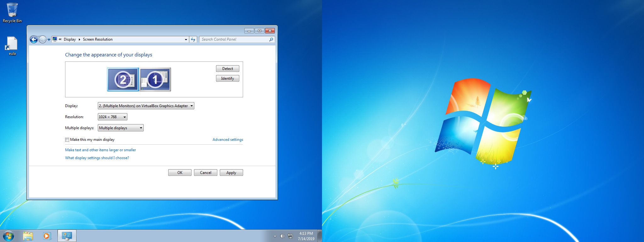Click the Refresh button beside address bar

click(193, 39)
